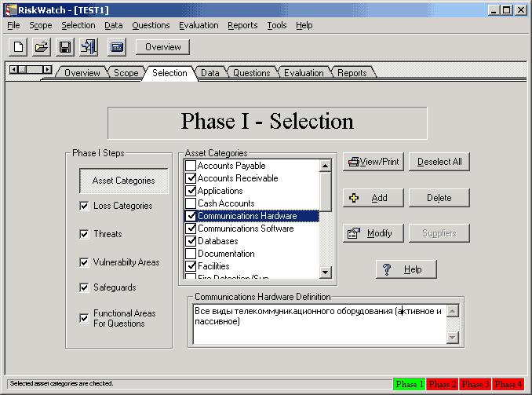Uncheck the Communications Hardware checkbox

tap(191, 216)
